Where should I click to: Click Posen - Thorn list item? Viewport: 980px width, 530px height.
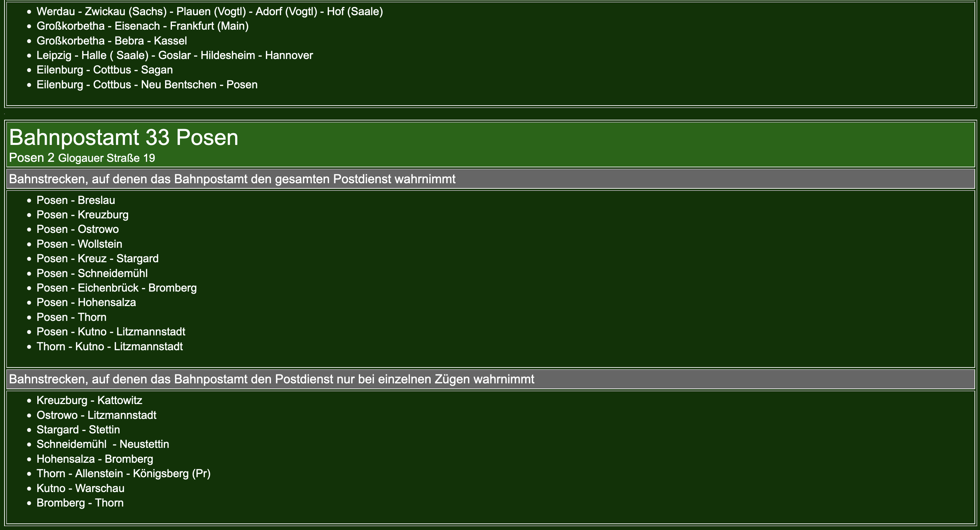(71, 317)
